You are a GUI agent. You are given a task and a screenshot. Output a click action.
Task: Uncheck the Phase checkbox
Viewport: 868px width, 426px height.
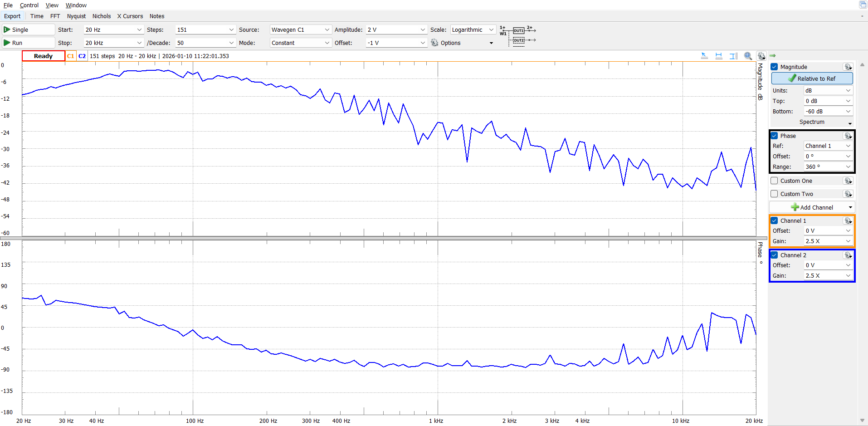[775, 136]
